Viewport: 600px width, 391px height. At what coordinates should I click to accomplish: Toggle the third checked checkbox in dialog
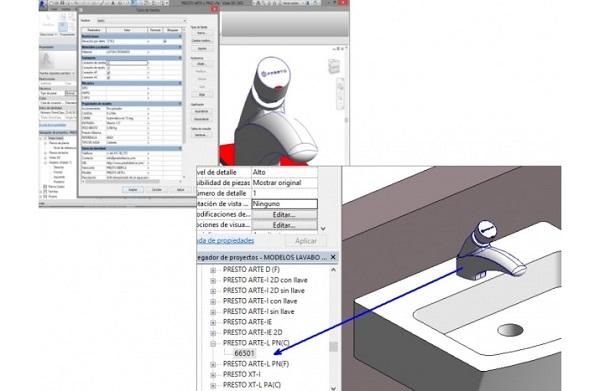pos(108,73)
